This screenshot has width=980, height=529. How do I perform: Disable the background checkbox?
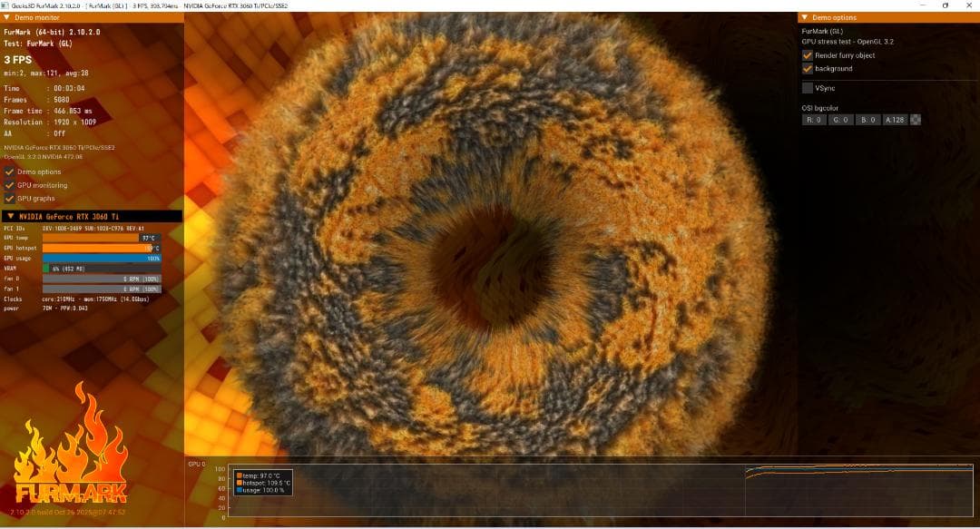point(808,69)
